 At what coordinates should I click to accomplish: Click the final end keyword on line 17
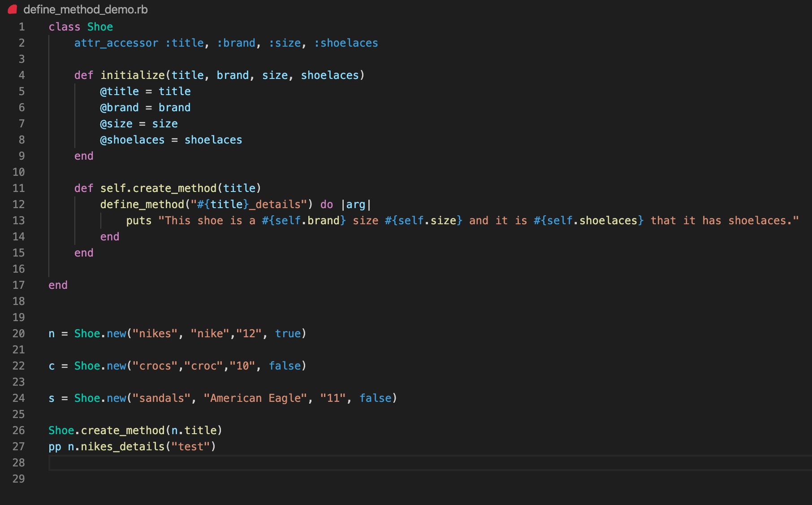[x=57, y=285]
